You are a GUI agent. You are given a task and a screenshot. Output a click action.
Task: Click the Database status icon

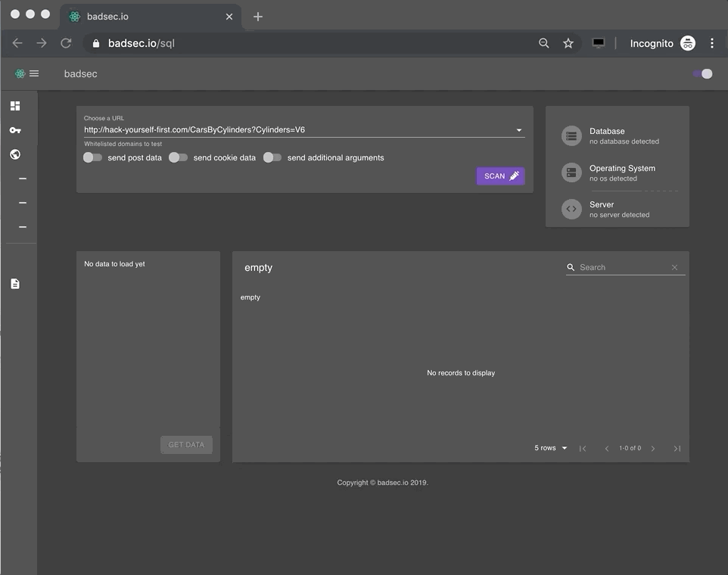point(571,136)
